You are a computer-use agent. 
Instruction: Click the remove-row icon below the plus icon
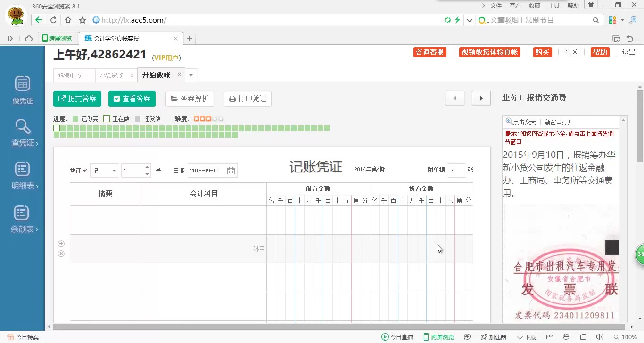61,253
